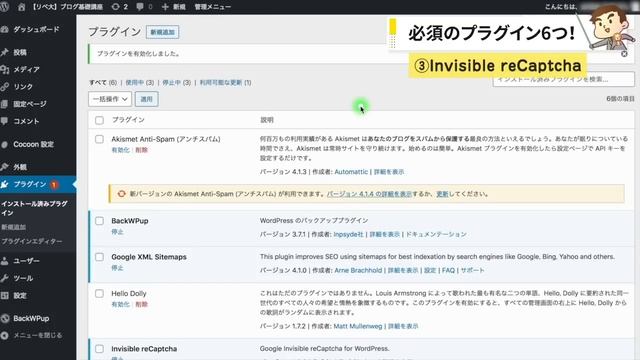Image resolution: width=640 pixels, height=360 pixels.
Task: Click the 固定ページ pages icon
Action: pos(4,104)
